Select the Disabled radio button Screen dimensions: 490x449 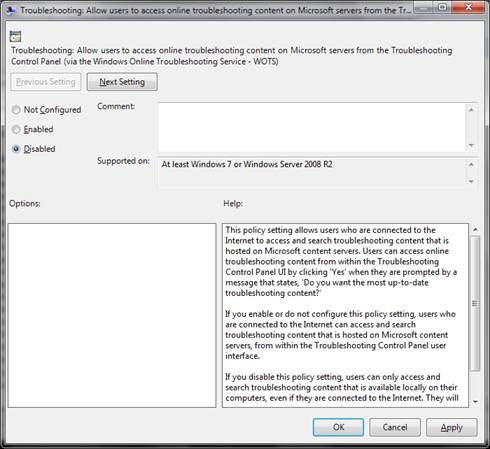click(16, 149)
